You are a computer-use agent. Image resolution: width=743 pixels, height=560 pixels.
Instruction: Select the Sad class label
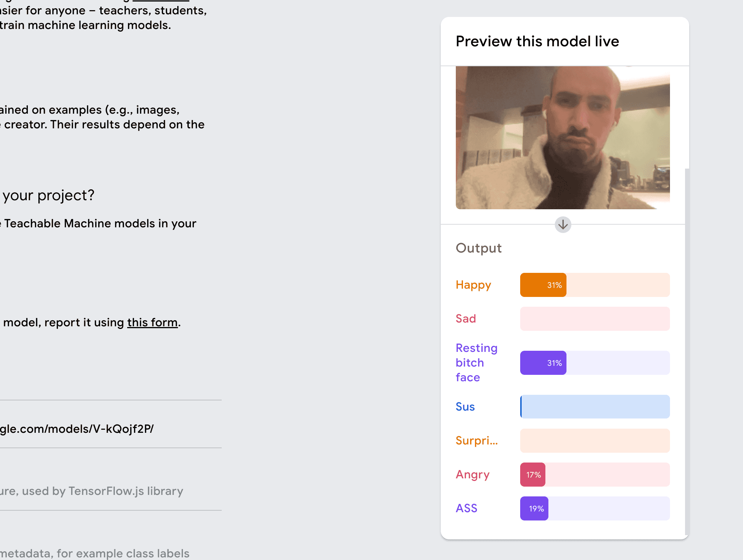coord(466,319)
